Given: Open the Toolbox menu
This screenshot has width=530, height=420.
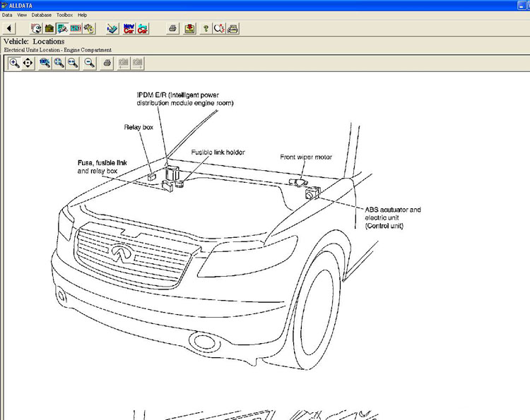Looking at the screenshot, I should [x=64, y=15].
